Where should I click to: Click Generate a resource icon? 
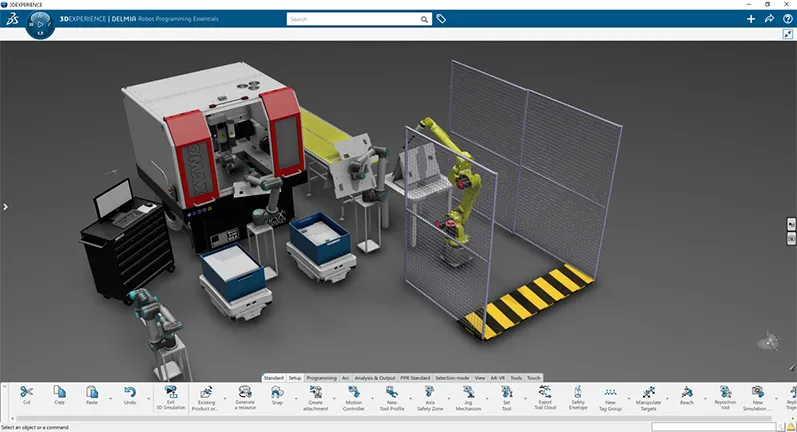coord(245,392)
